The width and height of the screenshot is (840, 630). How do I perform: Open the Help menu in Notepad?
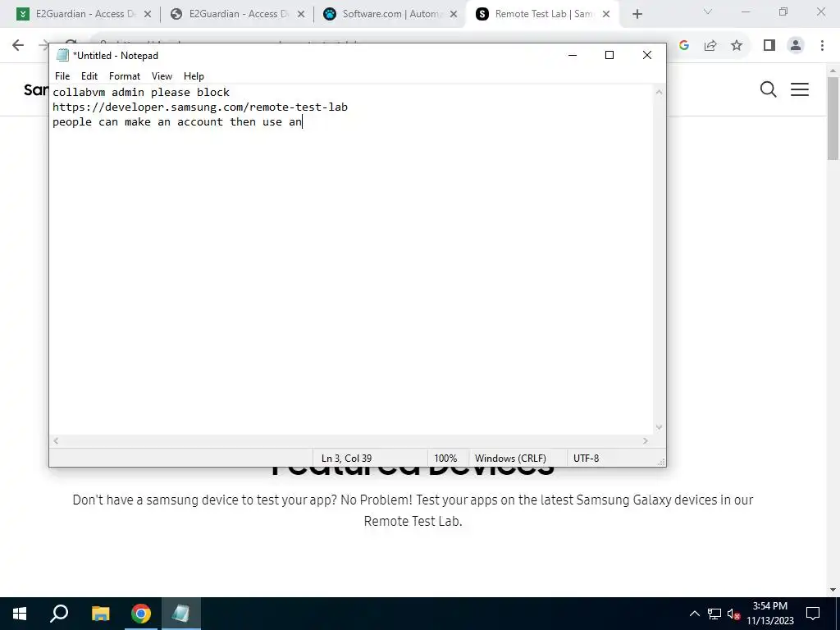194,76
